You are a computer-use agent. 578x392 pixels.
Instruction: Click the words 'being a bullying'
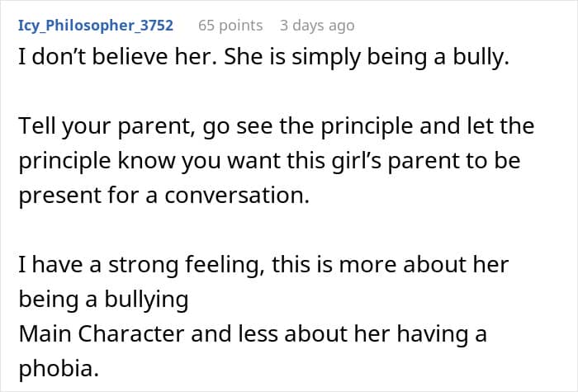tap(103, 300)
